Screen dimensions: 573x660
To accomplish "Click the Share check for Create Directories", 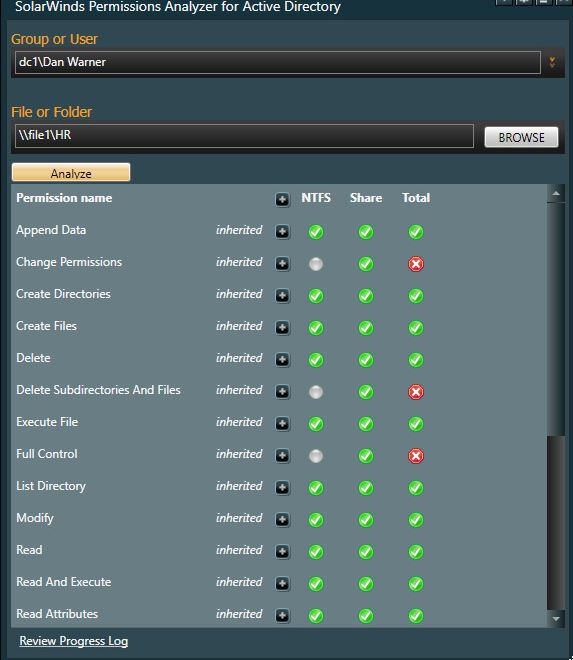I will pyautogui.click(x=366, y=296).
